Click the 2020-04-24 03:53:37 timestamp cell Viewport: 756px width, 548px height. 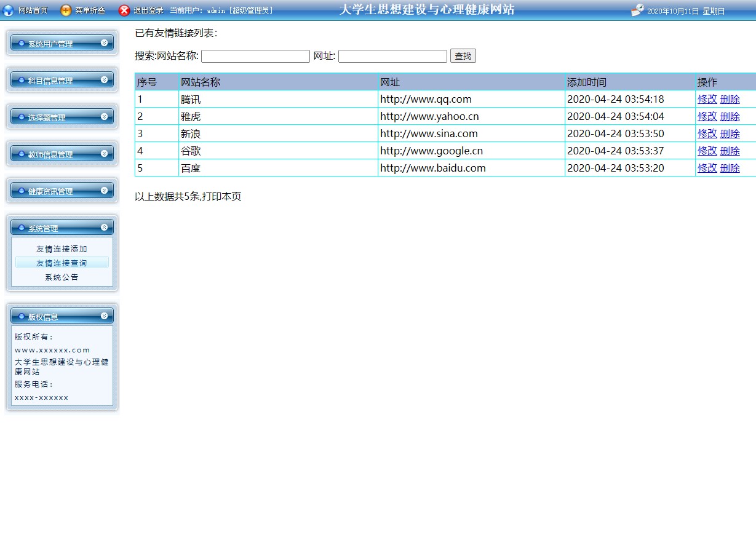coord(630,151)
